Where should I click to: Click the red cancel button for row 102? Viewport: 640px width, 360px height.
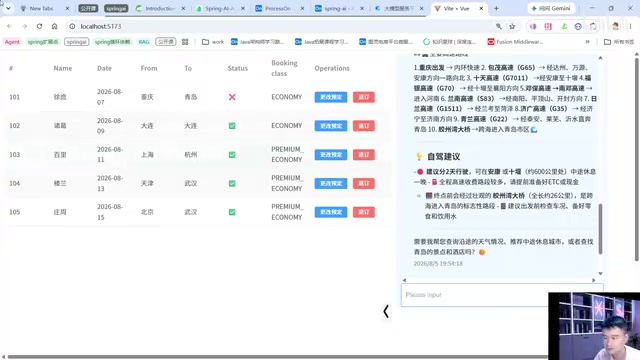(x=364, y=126)
